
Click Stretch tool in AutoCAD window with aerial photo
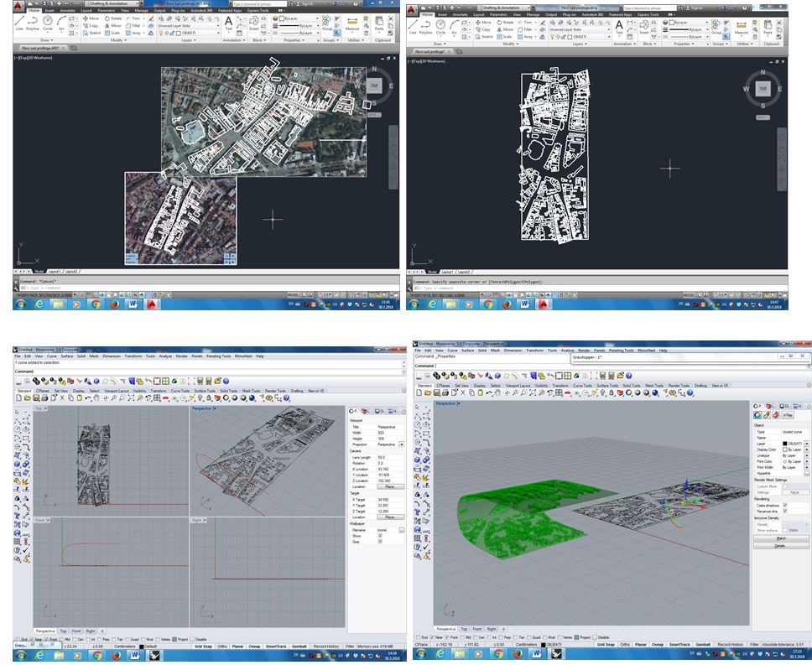91,33
